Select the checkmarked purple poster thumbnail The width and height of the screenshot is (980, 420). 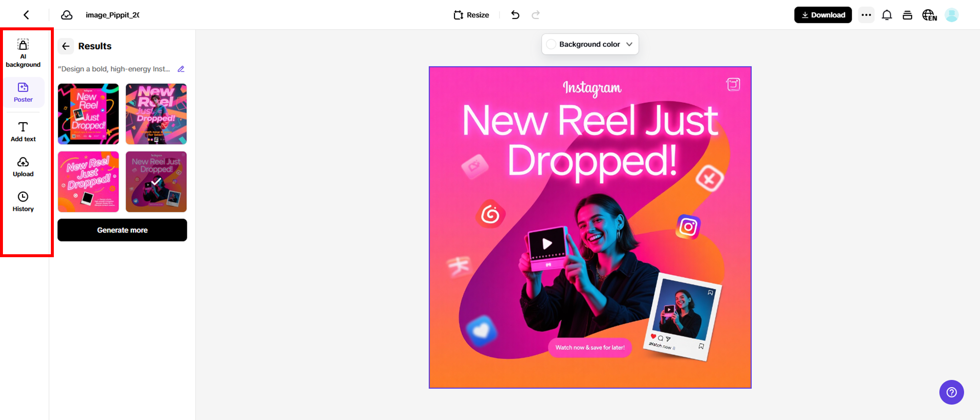[x=156, y=181]
